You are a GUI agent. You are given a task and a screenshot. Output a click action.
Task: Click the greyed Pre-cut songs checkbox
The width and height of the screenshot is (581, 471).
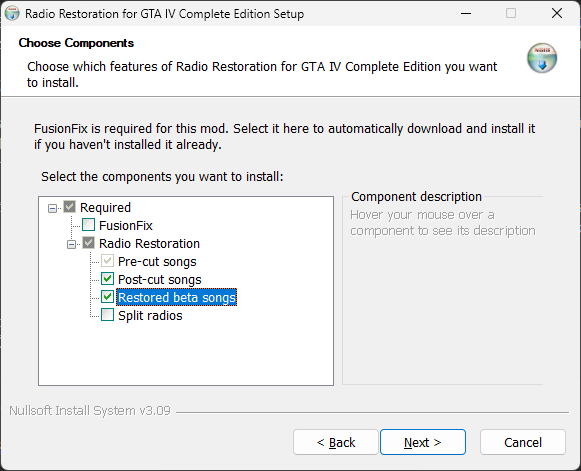(107, 261)
